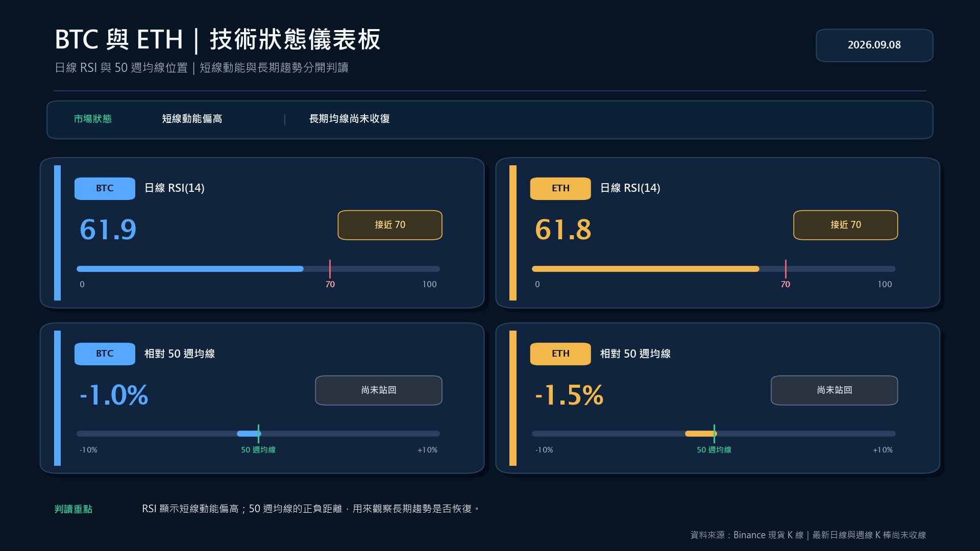Click the 2026.09.08 date badge
This screenshot has width=980, height=551.
tap(874, 45)
